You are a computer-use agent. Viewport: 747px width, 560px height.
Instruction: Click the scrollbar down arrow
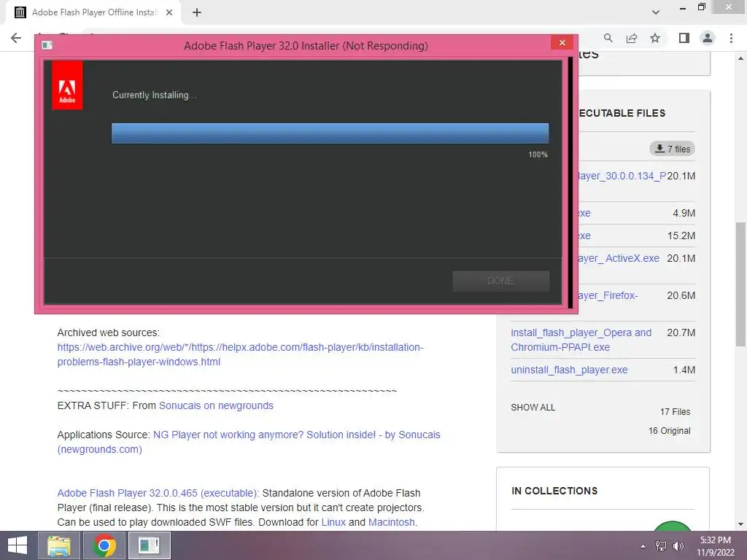click(740, 524)
